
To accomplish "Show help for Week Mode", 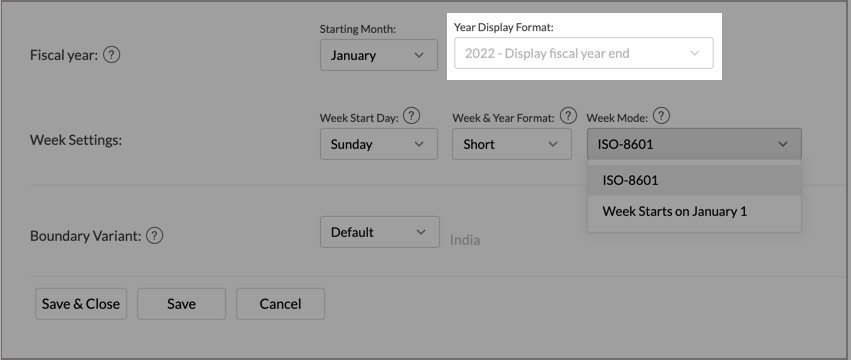I will (661, 116).
